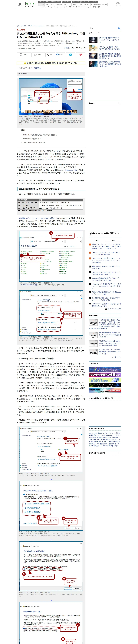Click PR badge beside Special heading
Screen dimensions: 138x644
tap(120, 103)
